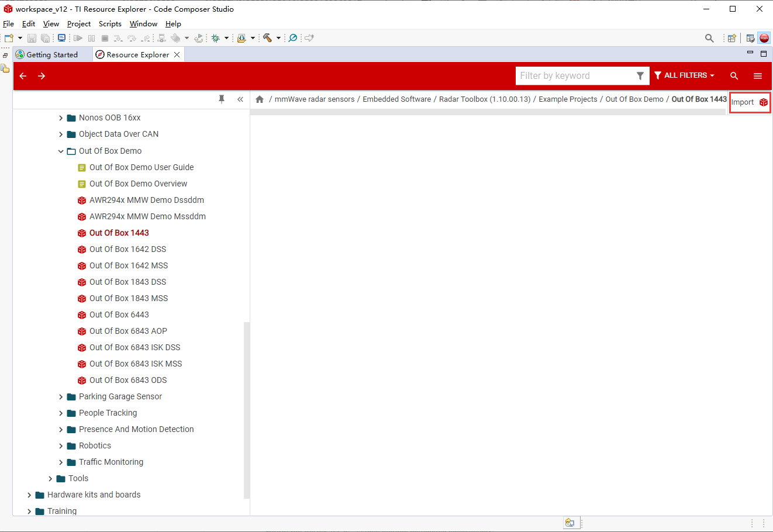Viewport: 773px width, 532px height.
Task: Collapse the tree panel with double chevron
Action: 240,99
